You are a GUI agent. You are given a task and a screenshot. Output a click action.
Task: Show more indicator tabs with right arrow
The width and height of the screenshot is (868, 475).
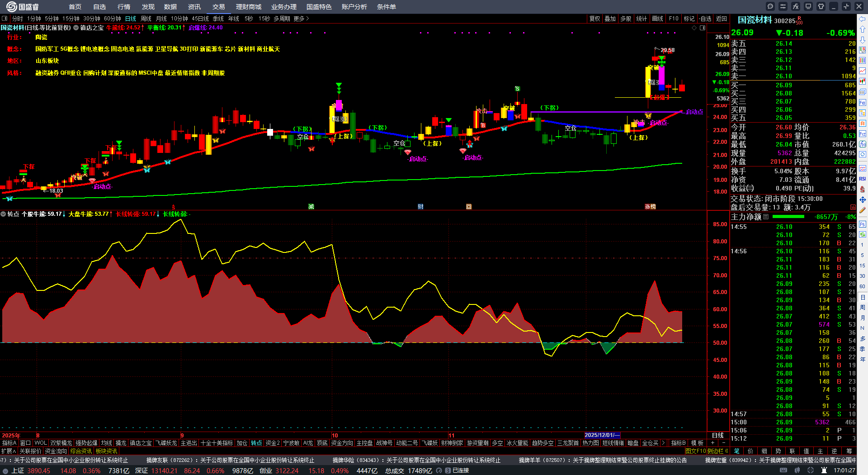click(663, 443)
